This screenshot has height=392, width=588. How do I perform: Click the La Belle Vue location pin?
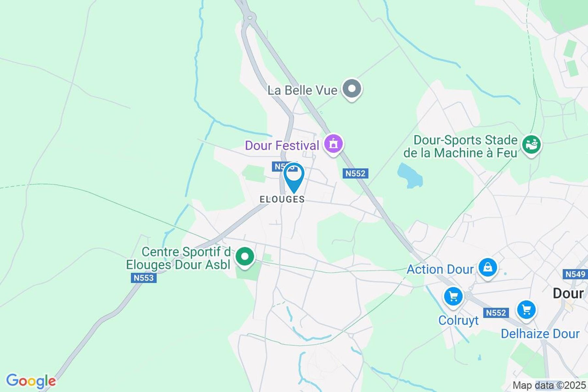352,89
